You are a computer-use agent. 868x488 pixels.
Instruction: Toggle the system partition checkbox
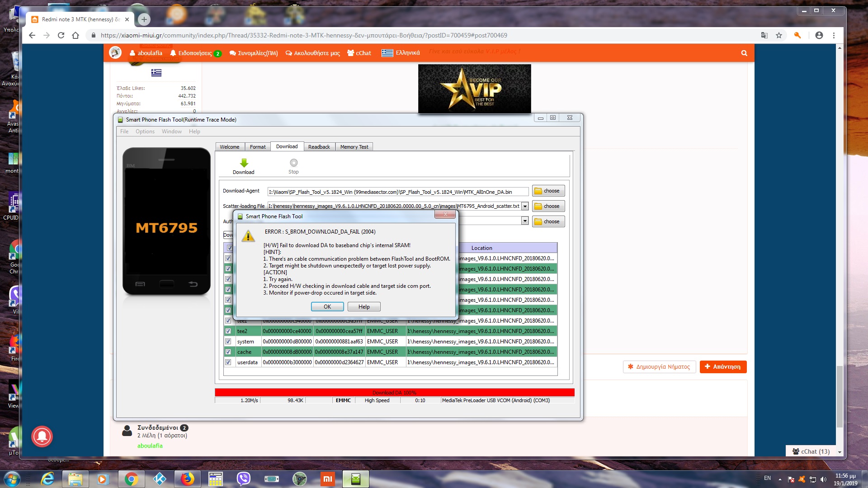228,342
